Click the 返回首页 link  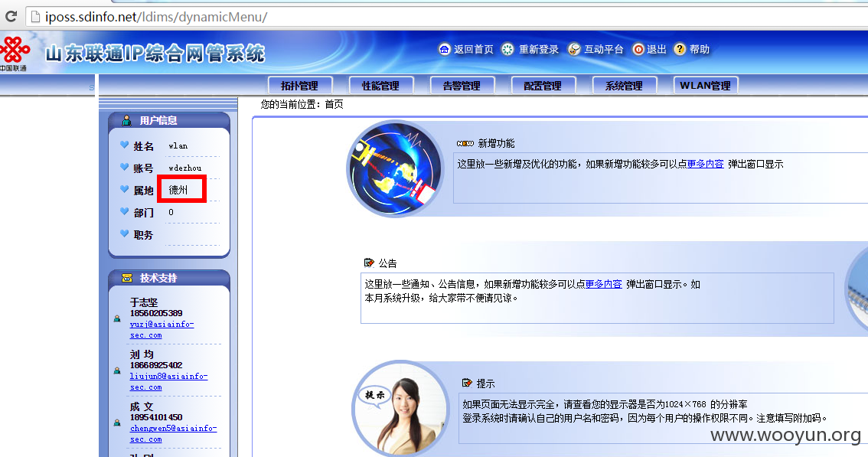[x=474, y=49]
